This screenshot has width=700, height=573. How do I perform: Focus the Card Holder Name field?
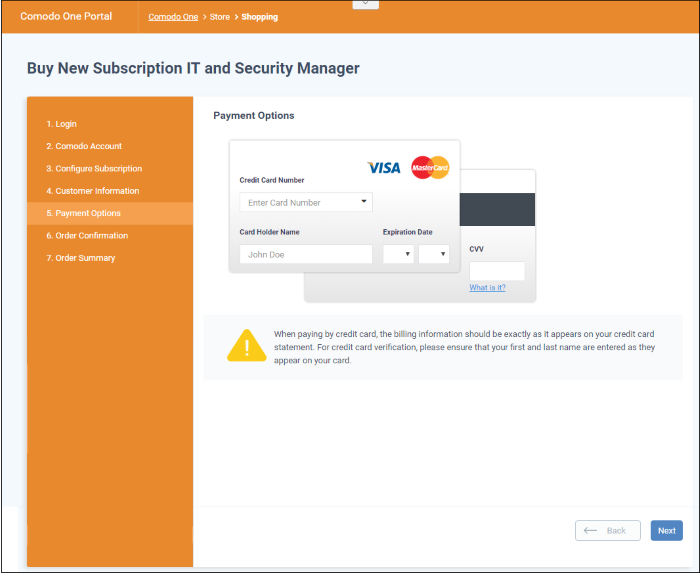point(305,254)
